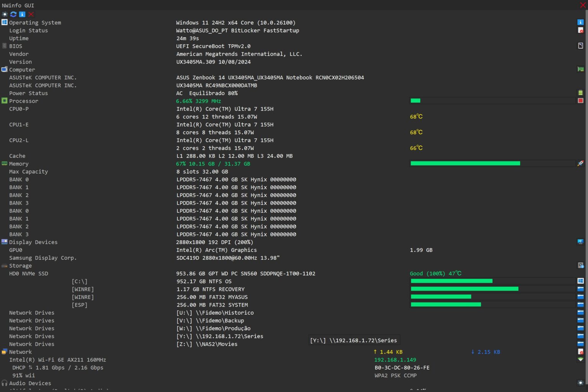Click the IP address '192.168.1.149'
Viewport: 588px width, 392px height.
(395, 360)
